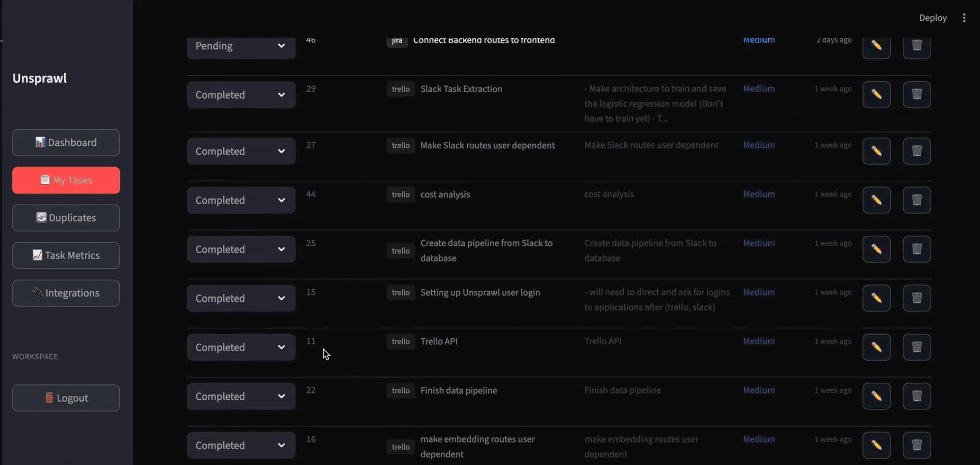Screen dimensions: 980x465
Task: Click the Medium priority label on Trello API
Action: 759,341
